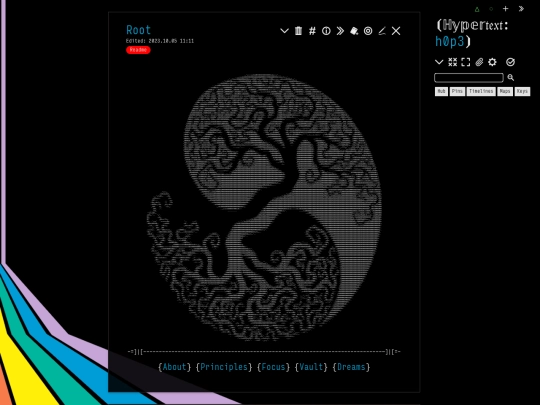Click the concentric-circles target icon on Root

tap(368, 31)
